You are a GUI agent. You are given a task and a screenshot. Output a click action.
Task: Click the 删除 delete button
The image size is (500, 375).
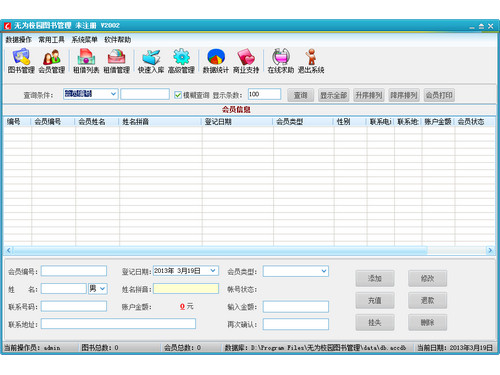[x=427, y=322]
